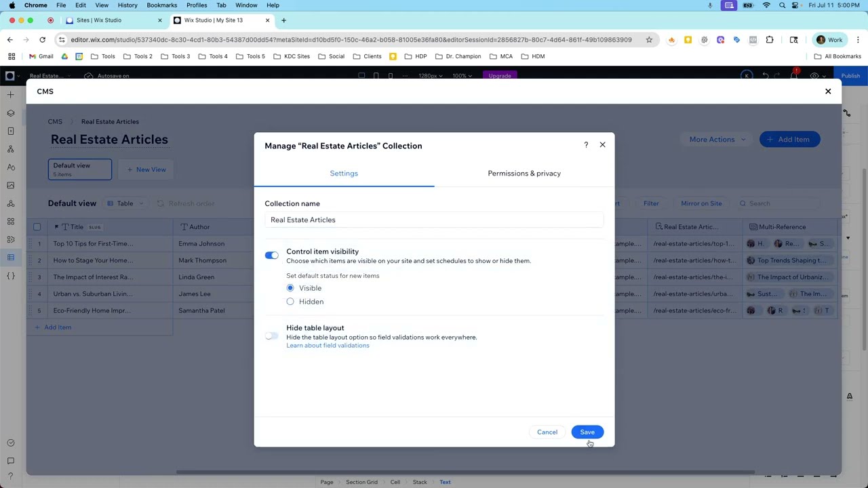The width and height of the screenshot is (868, 488).
Task: Open the KDC Sites bookmarks folder
Action: (291, 56)
